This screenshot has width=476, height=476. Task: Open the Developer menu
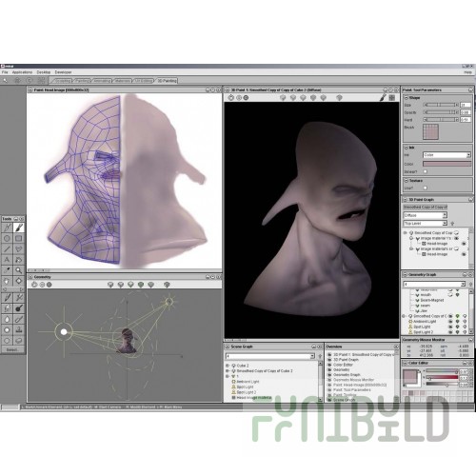coord(63,72)
